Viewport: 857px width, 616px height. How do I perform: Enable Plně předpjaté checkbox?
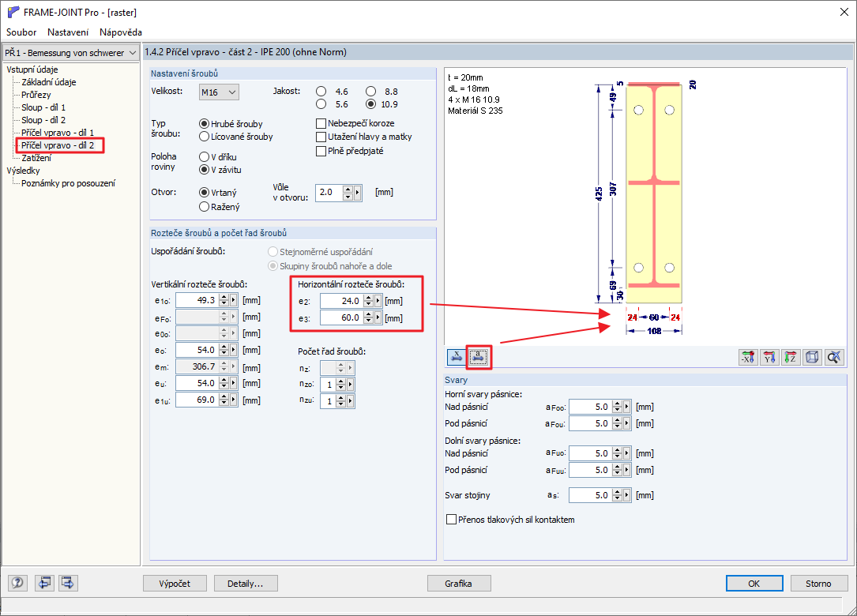click(321, 151)
